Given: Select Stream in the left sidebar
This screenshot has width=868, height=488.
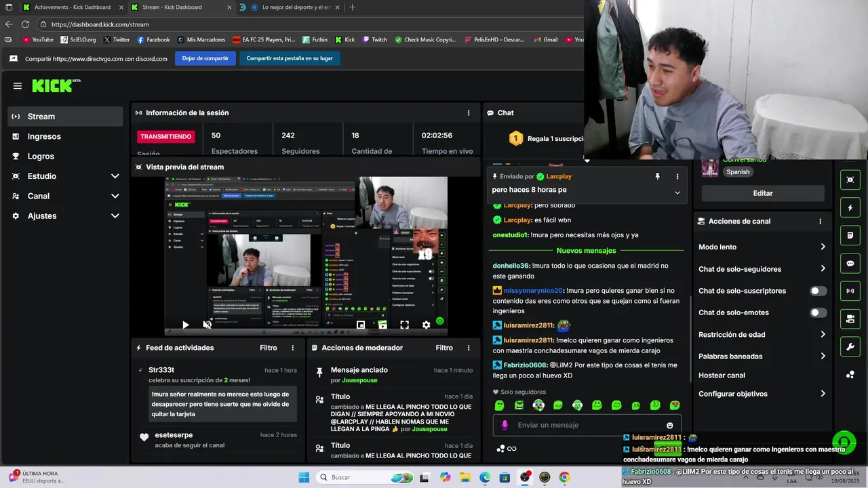Looking at the screenshot, I should point(65,117).
